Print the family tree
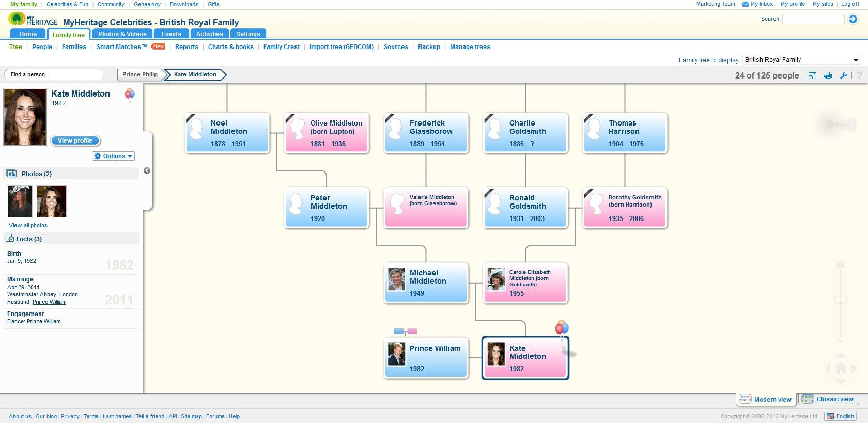 pyautogui.click(x=828, y=75)
